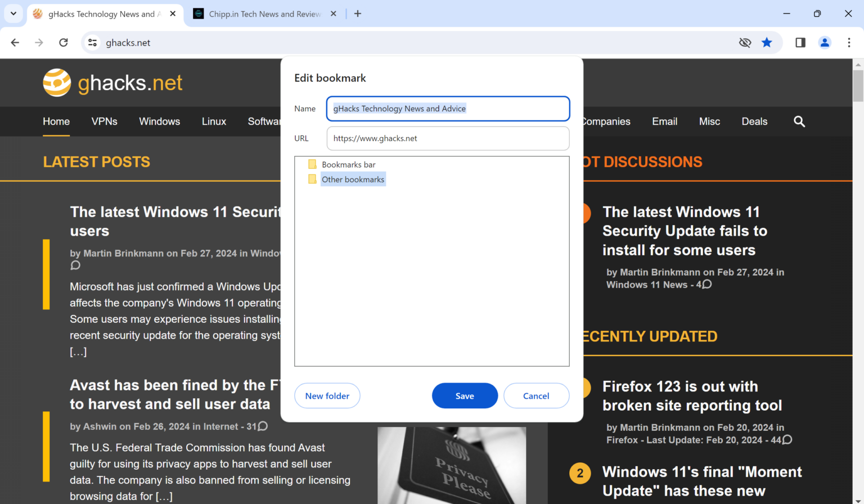Open the site search magnifier icon
The height and width of the screenshot is (504, 864).
799,121
